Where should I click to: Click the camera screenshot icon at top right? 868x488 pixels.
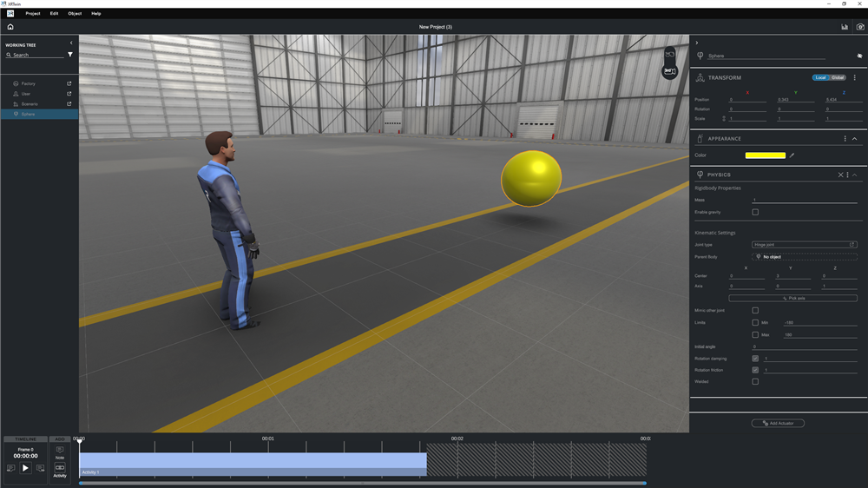click(860, 27)
